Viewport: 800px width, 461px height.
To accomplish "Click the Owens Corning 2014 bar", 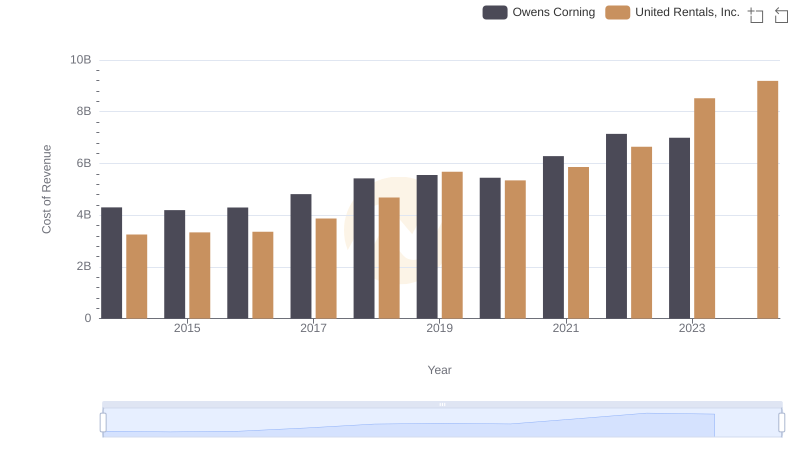I will pyautogui.click(x=111, y=263).
